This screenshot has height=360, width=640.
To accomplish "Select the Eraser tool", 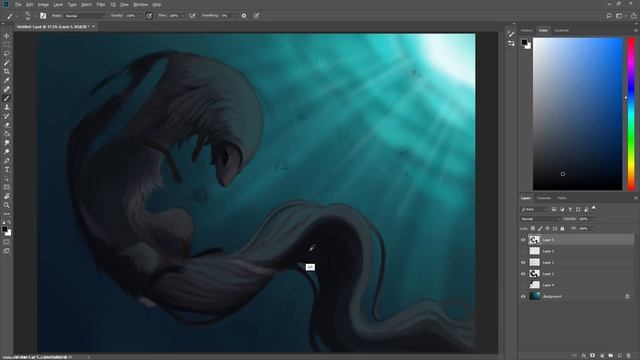I will click(7, 125).
